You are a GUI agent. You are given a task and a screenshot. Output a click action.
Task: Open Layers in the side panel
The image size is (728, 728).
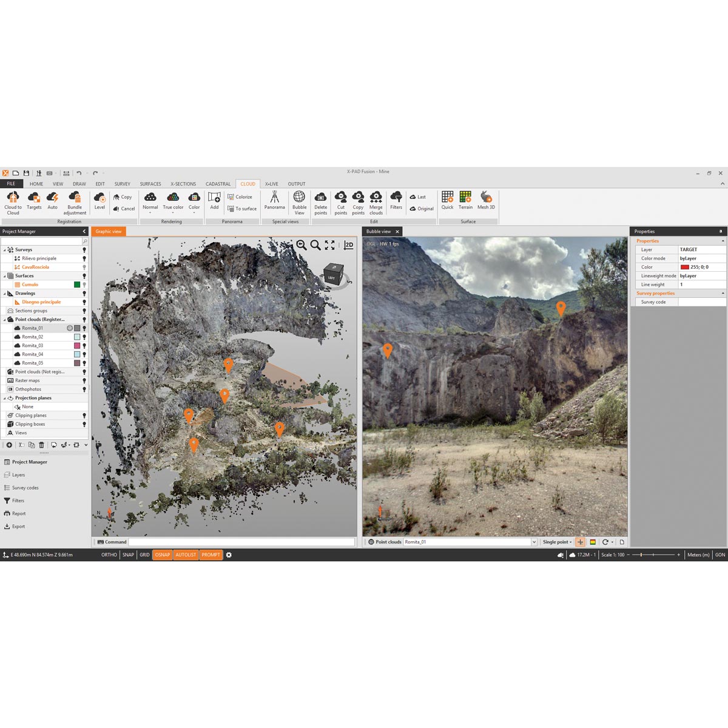(x=19, y=475)
